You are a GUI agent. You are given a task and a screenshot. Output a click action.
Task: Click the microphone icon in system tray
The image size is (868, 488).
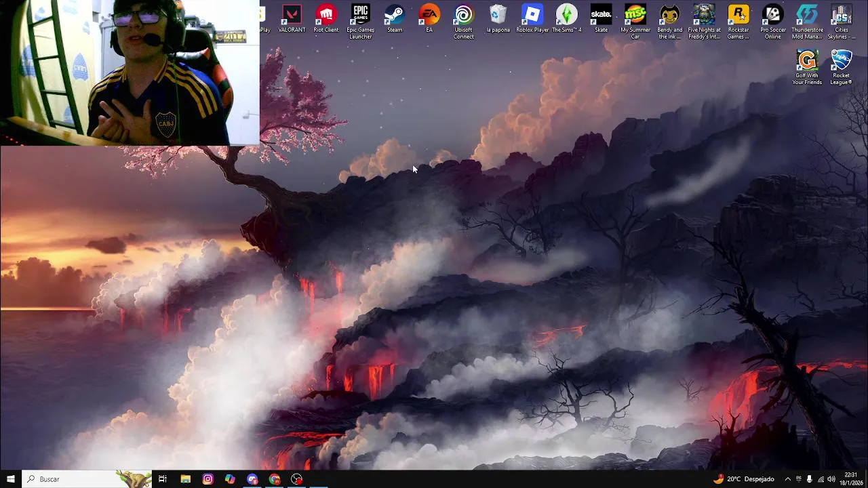pos(809,479)
